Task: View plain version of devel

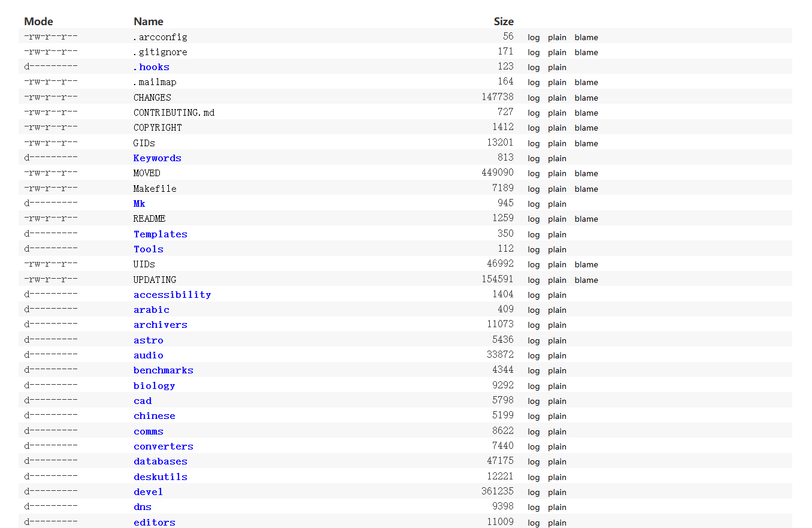Action: click(557, 492)
